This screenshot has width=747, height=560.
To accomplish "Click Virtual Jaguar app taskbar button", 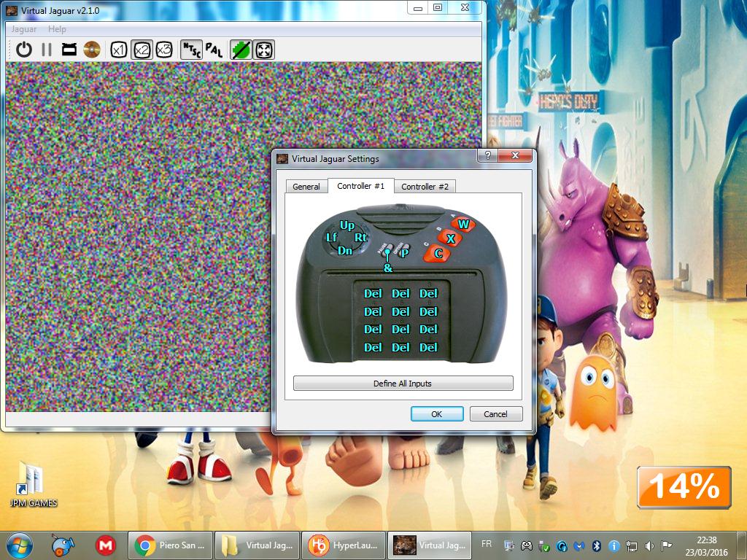I will point(430,545).
